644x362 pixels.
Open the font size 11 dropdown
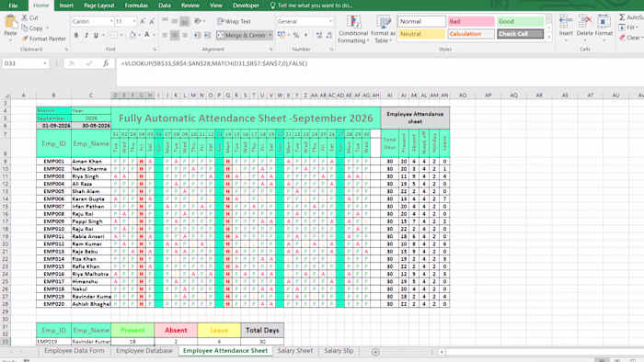134,21
